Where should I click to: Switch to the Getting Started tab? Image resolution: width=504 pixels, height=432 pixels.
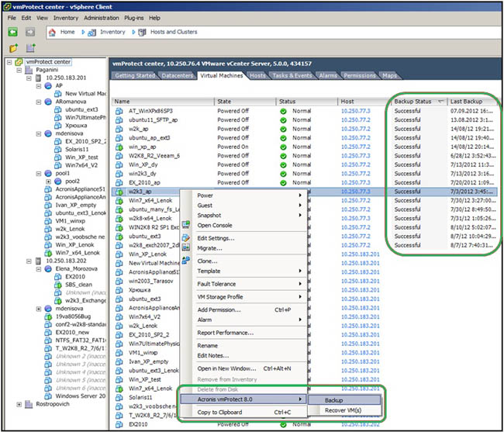[135, 75]
